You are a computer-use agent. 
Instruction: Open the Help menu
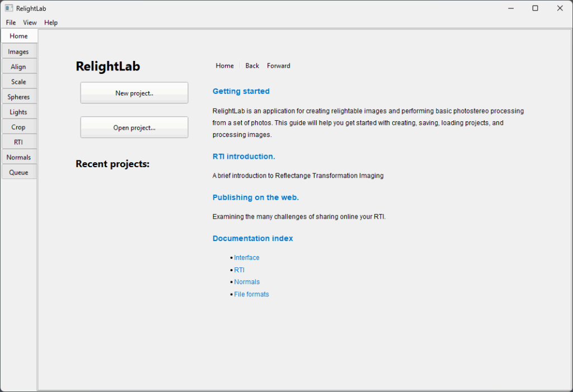[51, 23]
